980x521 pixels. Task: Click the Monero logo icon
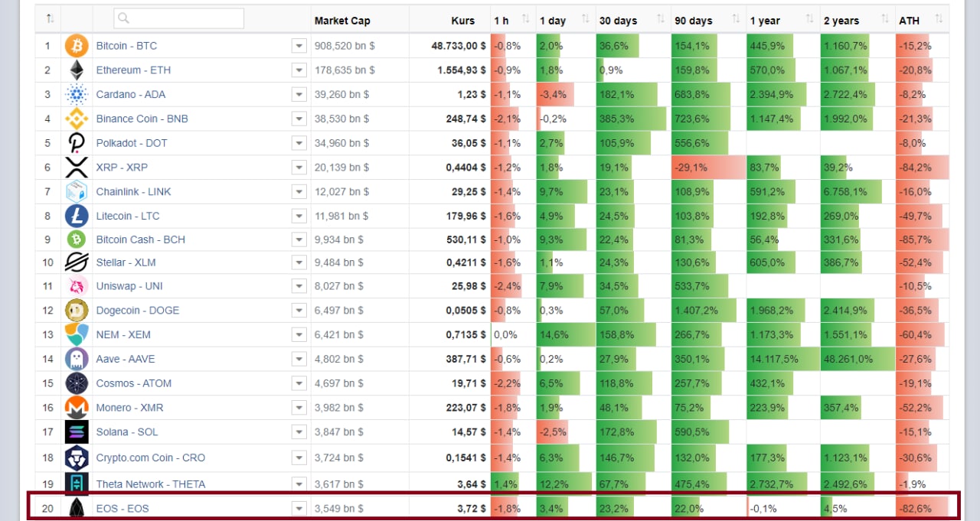click(77, 408)
